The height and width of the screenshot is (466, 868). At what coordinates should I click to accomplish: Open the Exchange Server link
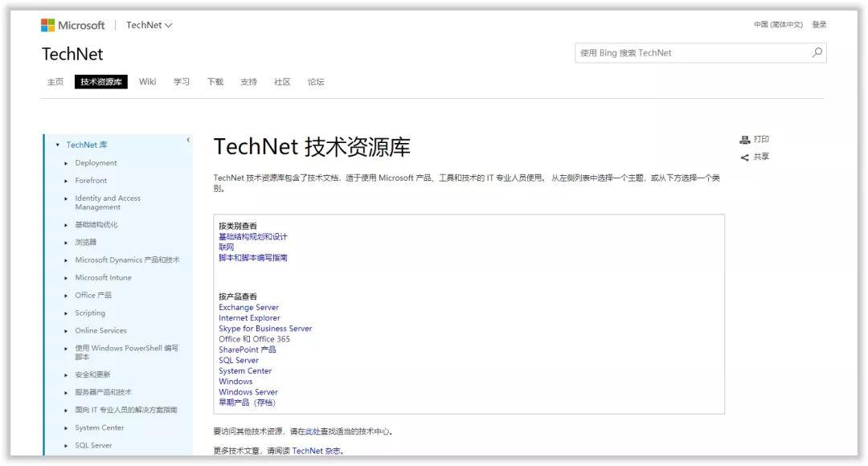(x=248, y=307)
